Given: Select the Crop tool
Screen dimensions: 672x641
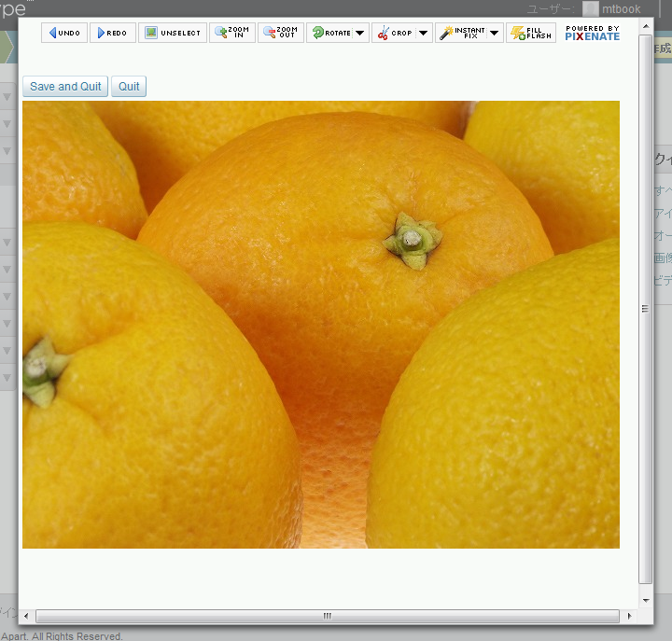Looking at the screenshot, I should [x=395, y=33].
